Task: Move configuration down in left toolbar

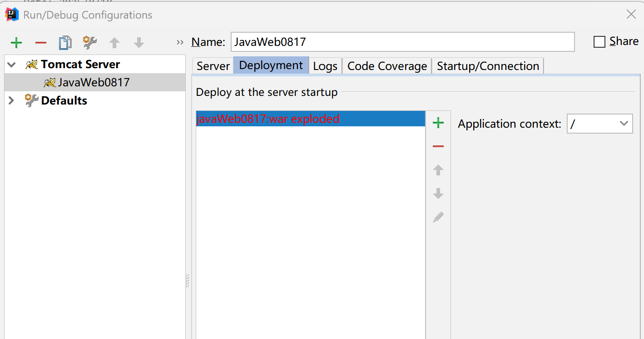Action: click(139, 43)
